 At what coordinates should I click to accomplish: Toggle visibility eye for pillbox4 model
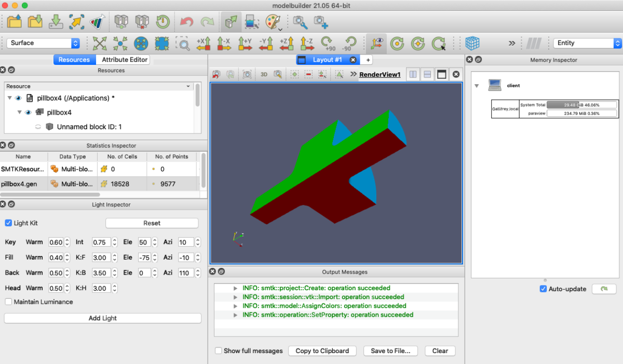tap(28, 112)
